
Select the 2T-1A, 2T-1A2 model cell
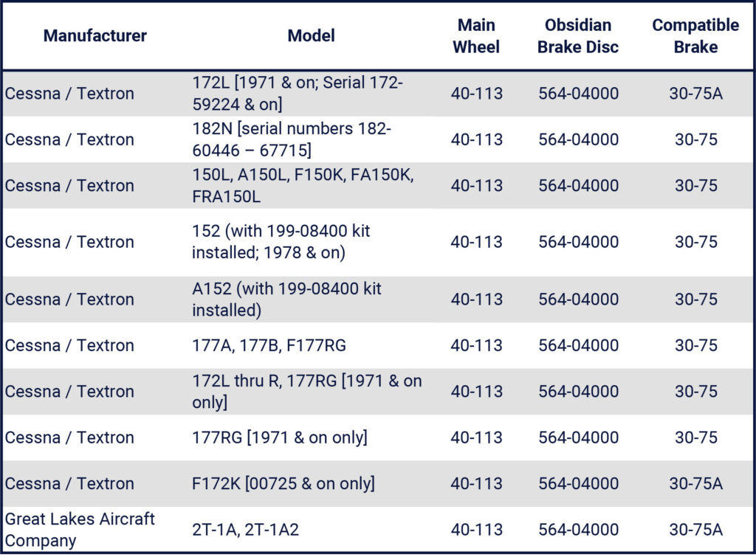[246, 530]
